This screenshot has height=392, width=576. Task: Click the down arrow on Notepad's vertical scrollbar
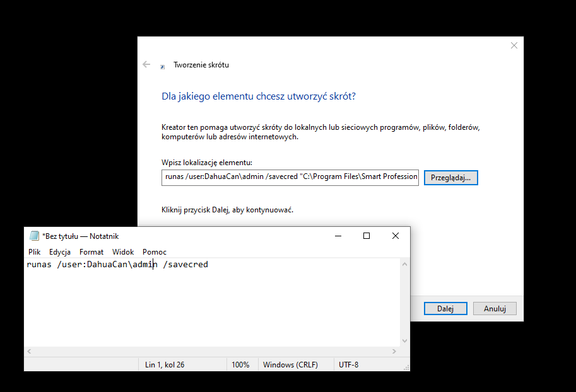(x=404, y=340)
